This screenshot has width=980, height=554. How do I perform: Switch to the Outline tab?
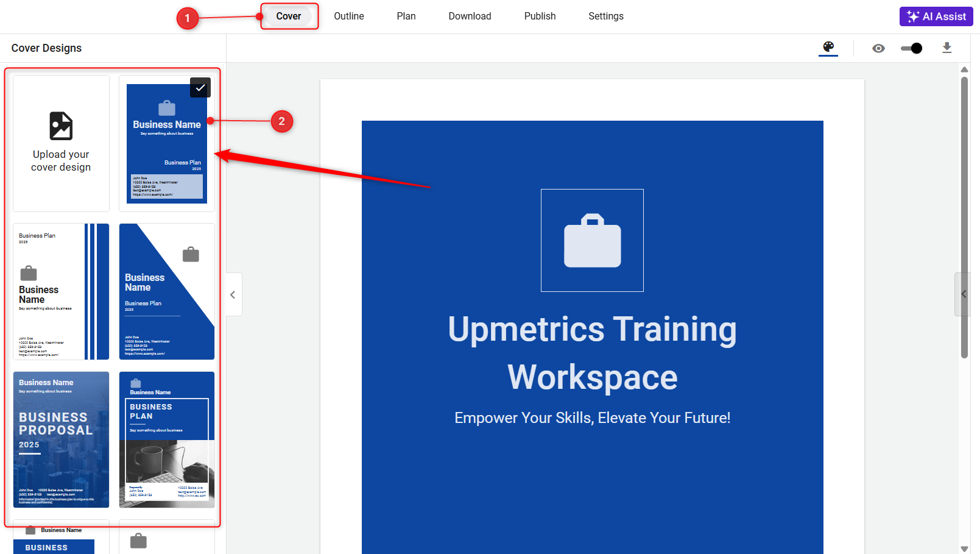tap(349, 16)
